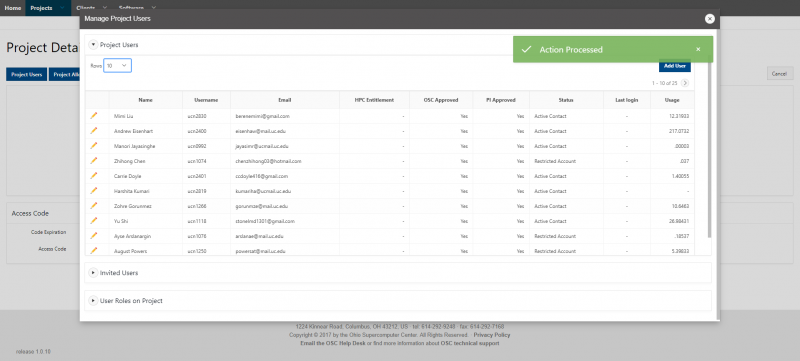The height and width of the screenshot is (361, 800).
Task: Click email stonelmd1301@gmail.com
Action: [x=265, y=221]
